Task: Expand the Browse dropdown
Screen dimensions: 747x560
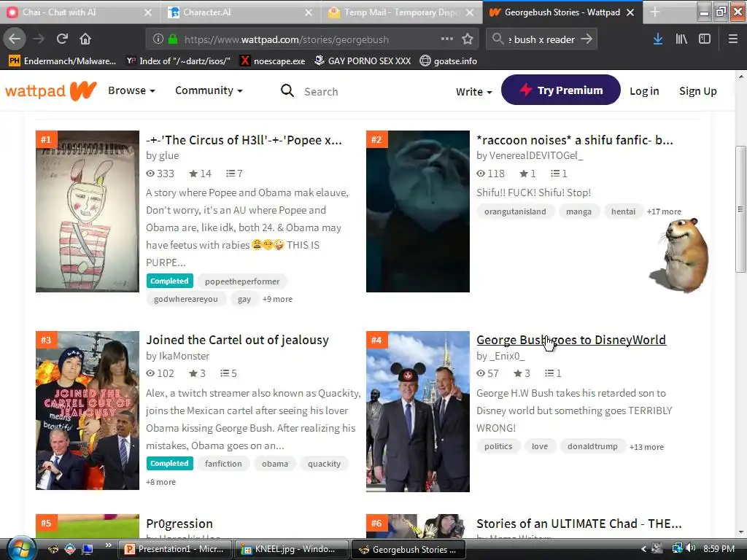Action: (x=131, y=90)
